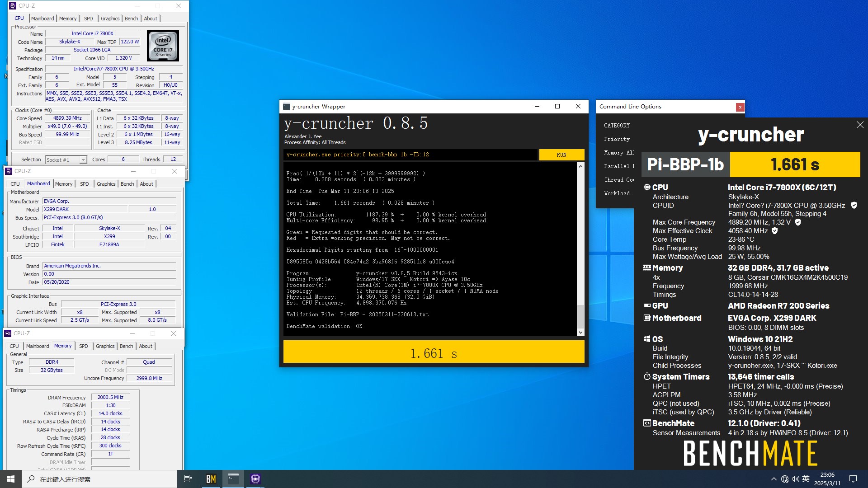Select Memory Al category in Command Line Options
This screenshot has height=488, width=868.
[x=618, y=153]
